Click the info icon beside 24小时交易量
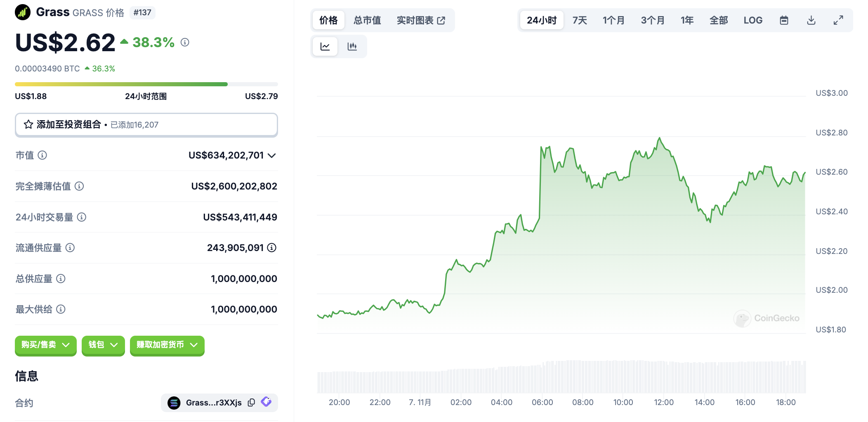The width and height of the screenshot is (868, 422). 82,217
